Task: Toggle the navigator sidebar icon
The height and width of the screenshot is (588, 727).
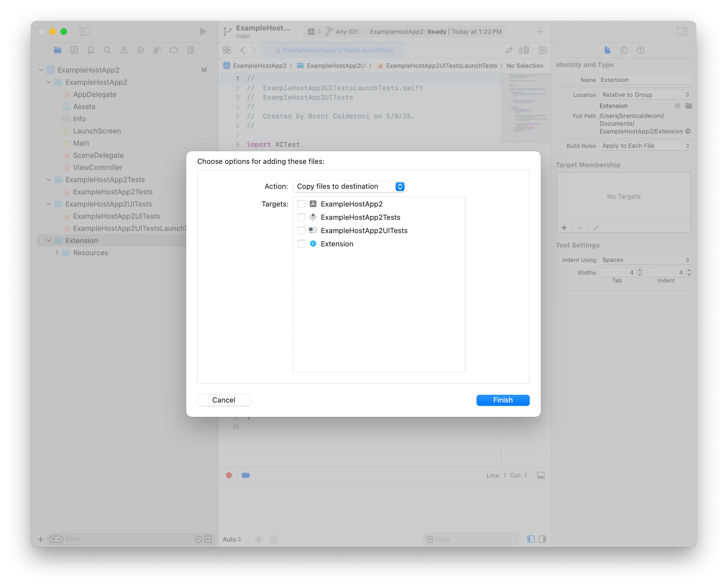Action: (x=85, y=32)
